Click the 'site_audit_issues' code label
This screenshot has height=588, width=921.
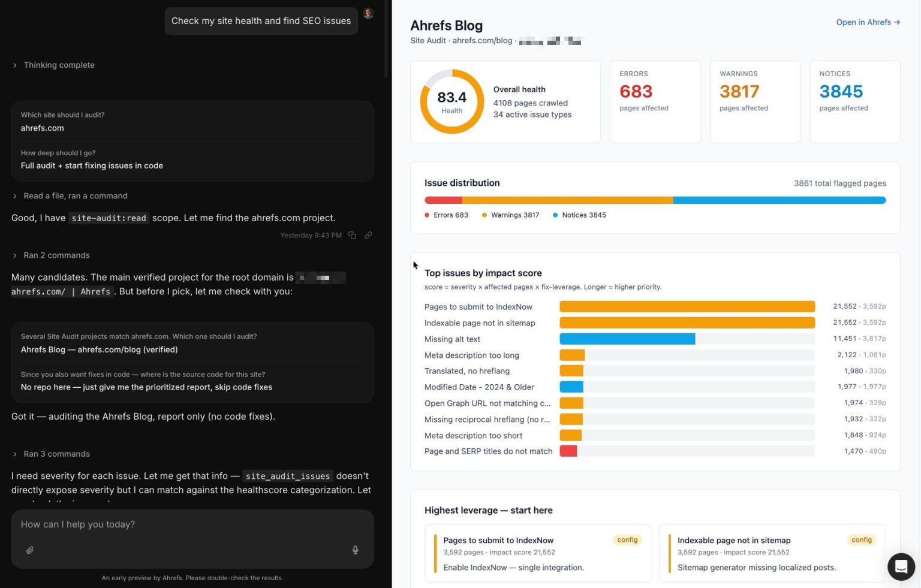click(288, 476)
